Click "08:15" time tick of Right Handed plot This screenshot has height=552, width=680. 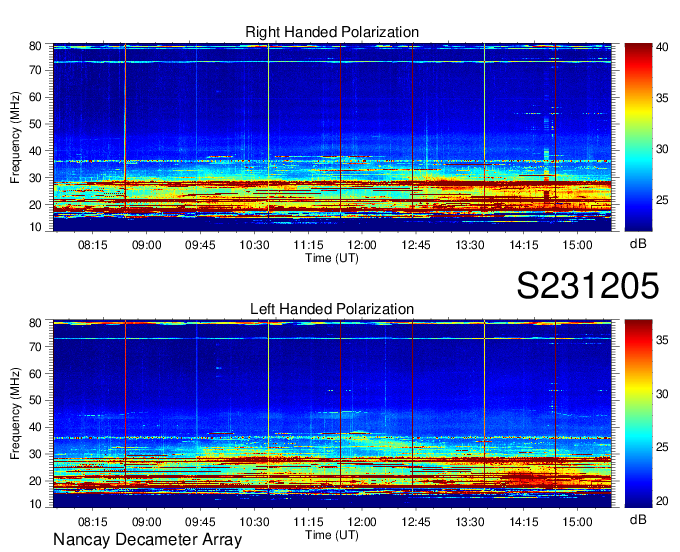(92, 245)
